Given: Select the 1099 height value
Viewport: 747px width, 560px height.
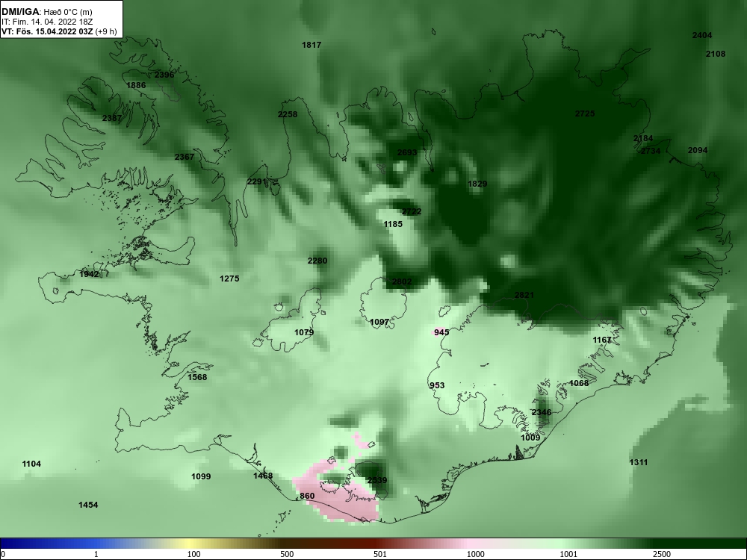Looking at the screenshot, I should (201, 476).
